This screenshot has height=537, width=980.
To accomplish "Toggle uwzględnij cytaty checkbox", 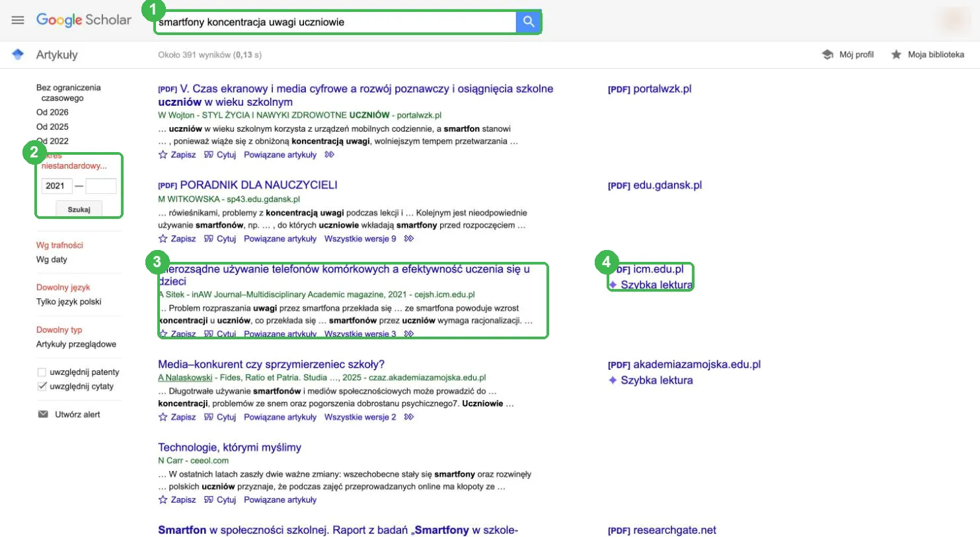I will (x=42, y=386).
